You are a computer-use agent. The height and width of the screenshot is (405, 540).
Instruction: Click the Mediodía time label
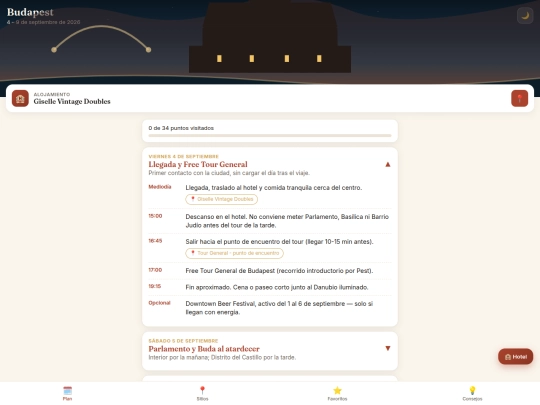click(160, 187)
